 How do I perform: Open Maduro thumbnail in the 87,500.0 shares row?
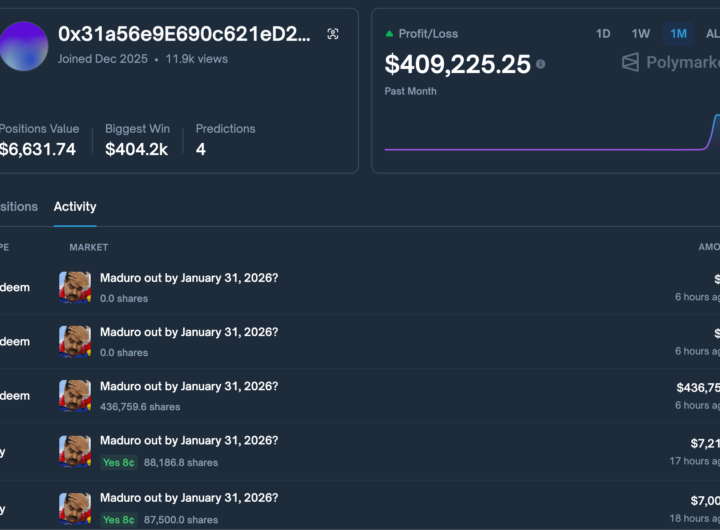click(x=75, y=507)
